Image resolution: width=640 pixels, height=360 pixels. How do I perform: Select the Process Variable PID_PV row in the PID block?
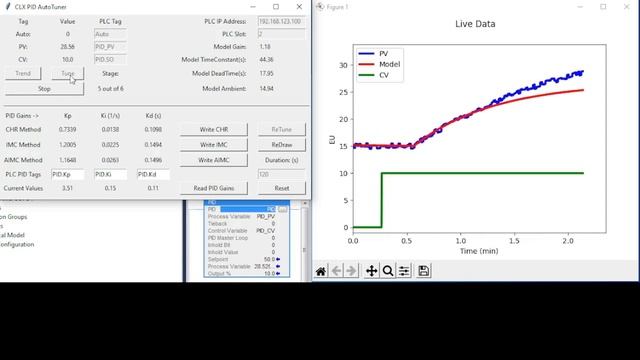[241, 216]
